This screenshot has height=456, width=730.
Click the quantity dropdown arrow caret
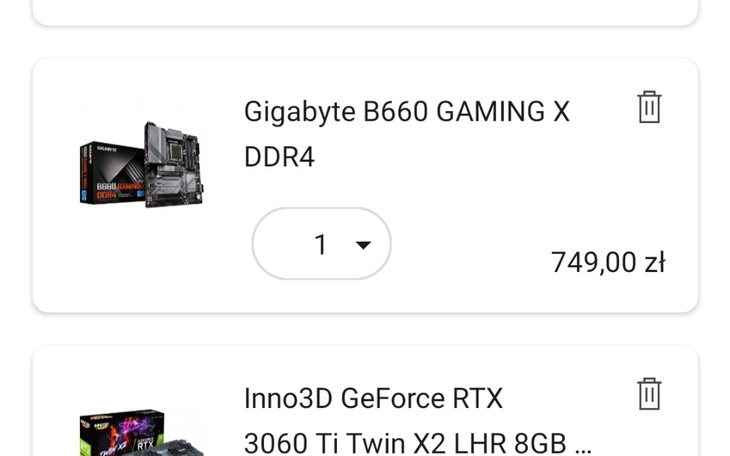(x=363, y=245)
